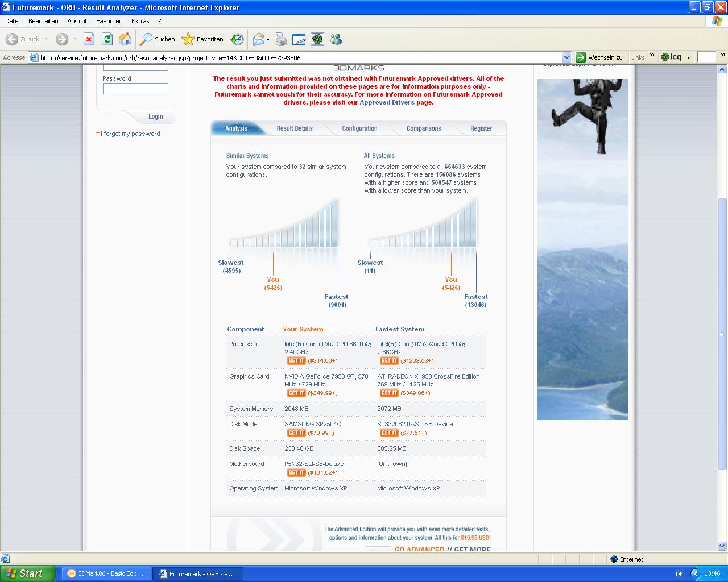The width and height of the screenshot is (728, 582).
Task: Expand the address bar URL dropdown
Action: [x=566, y=57]
